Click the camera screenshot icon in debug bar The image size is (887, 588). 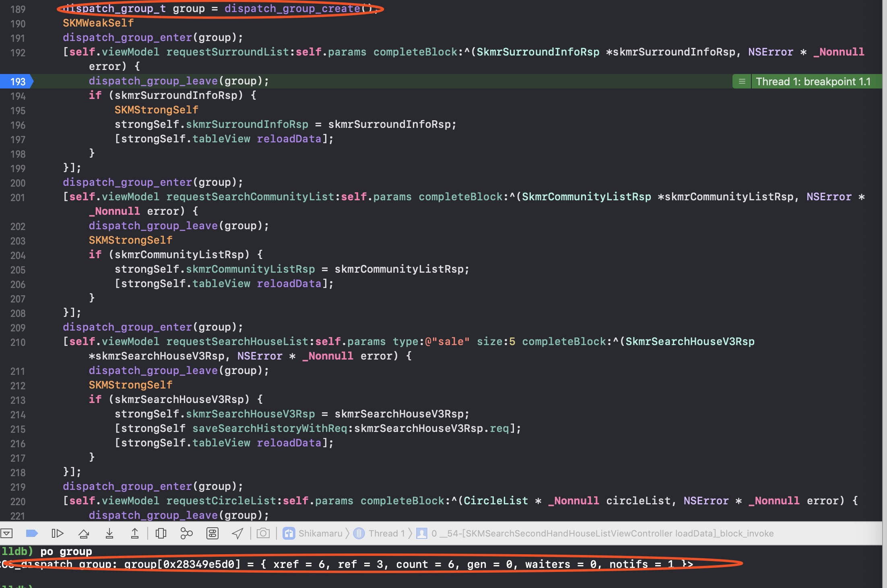point(263,534)
